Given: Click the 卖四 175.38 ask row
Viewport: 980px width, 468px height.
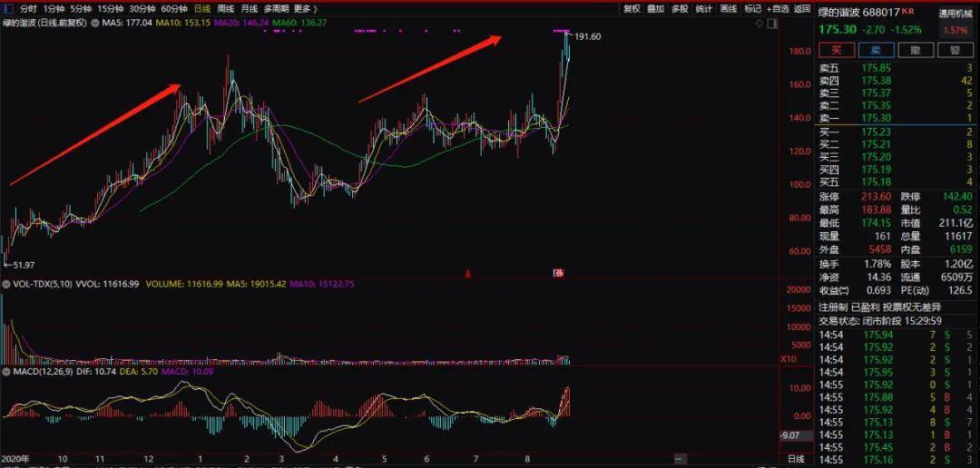Looking at the screenshot, I should (897, 80).
